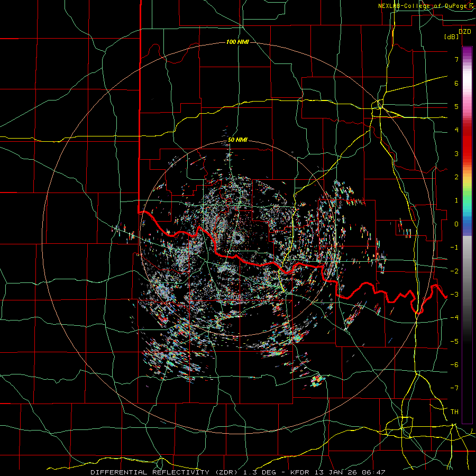Click the 0 dB scale label
Image resolution: width=476 pixels, height=476 pixels.
[456, 224]
